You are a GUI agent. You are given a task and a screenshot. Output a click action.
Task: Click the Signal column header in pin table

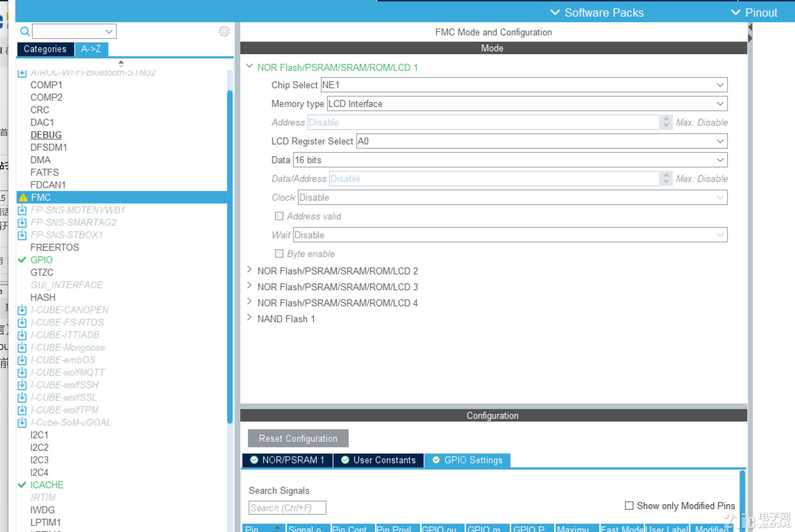(x=308, y=529)
